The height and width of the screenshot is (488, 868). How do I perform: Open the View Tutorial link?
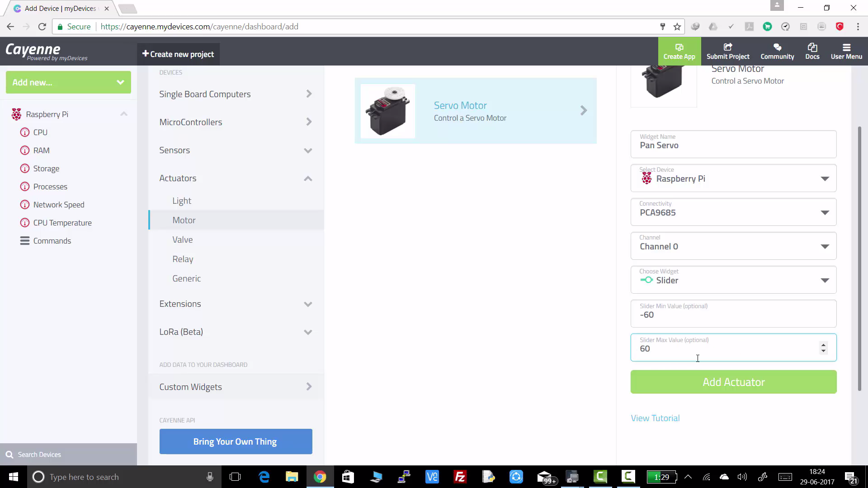pos(655,418)
